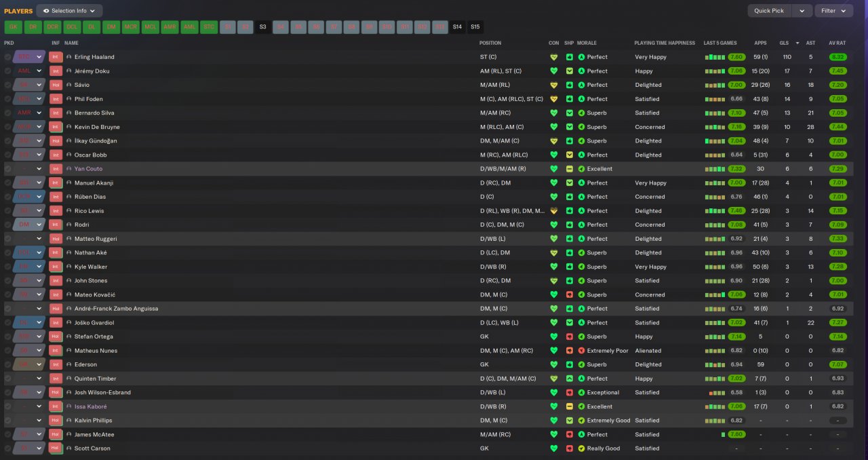Select the GK position slot
This screenshot has height=460, width=868.
[x=13, y=27]
